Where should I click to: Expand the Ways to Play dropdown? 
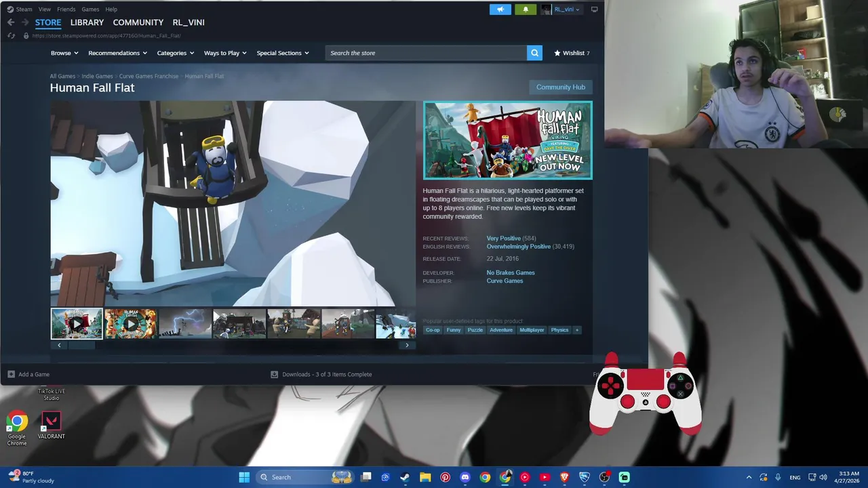(x=225, y=53)
